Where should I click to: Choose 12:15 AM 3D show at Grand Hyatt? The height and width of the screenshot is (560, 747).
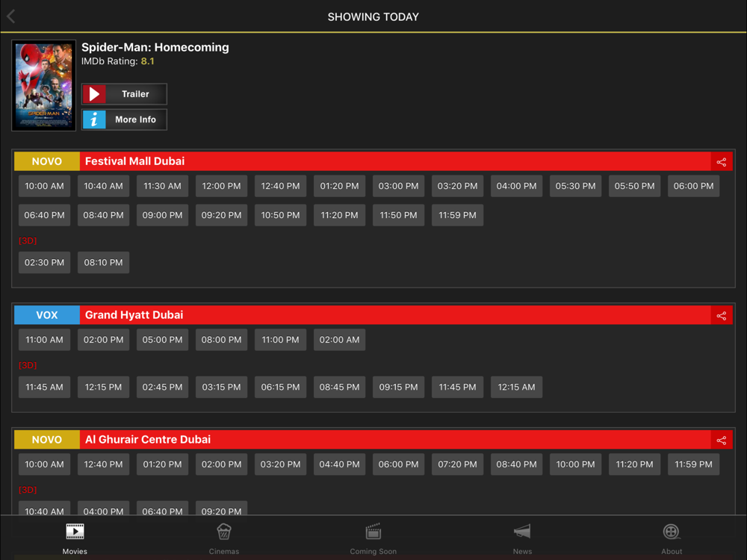(516, 387)
